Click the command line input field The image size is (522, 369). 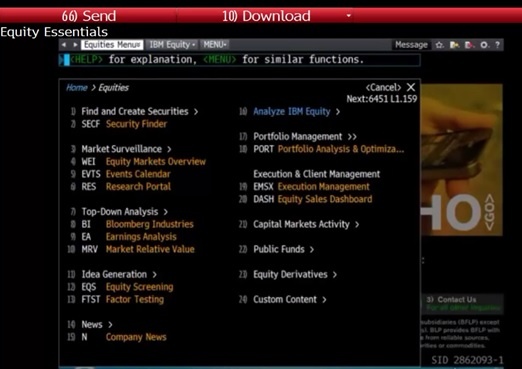pyautogui.click(x=239, y=60)
